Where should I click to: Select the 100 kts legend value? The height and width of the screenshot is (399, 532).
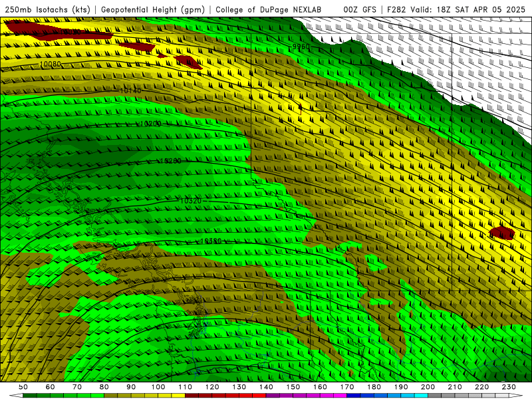[158, 387]
